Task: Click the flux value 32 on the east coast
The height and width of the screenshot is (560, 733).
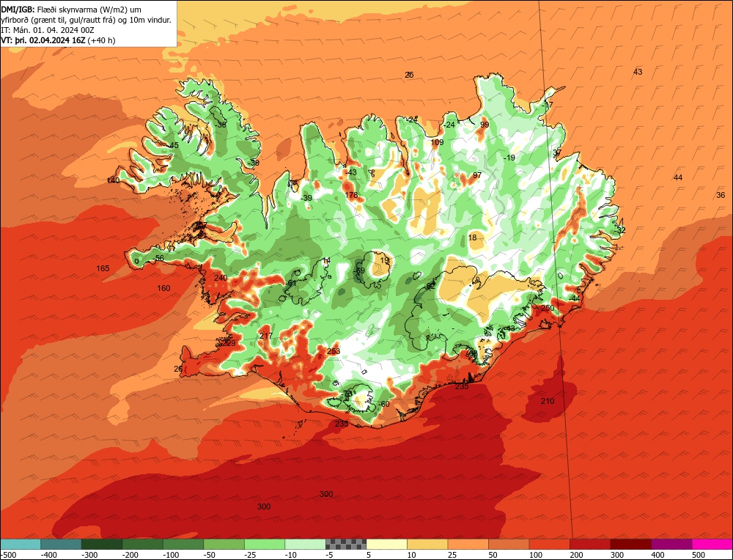Action: 622,230
